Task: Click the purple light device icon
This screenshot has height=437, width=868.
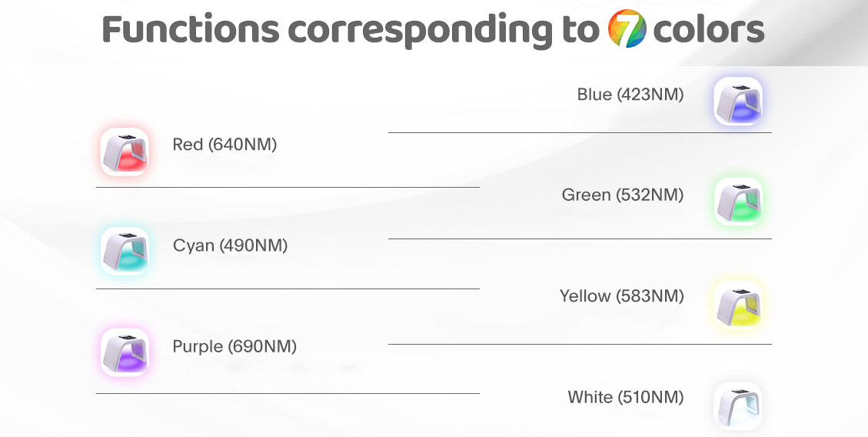Action: coord(125,352)
